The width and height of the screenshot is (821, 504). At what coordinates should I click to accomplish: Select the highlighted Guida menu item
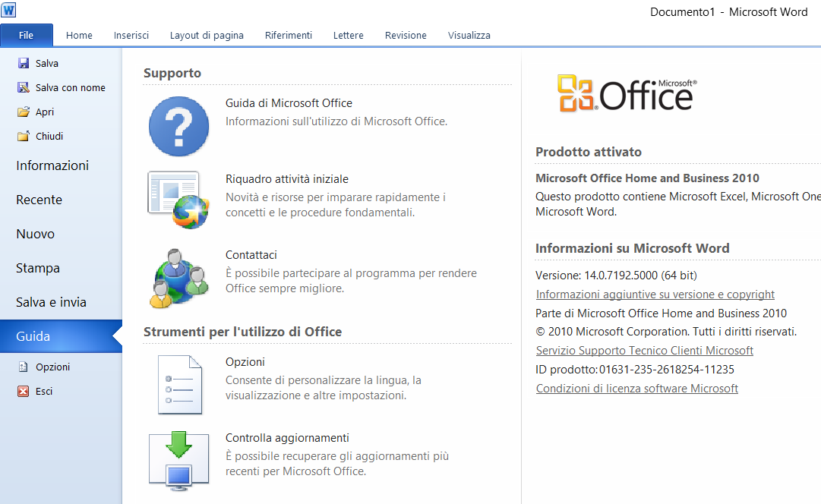tap(61, 336)
